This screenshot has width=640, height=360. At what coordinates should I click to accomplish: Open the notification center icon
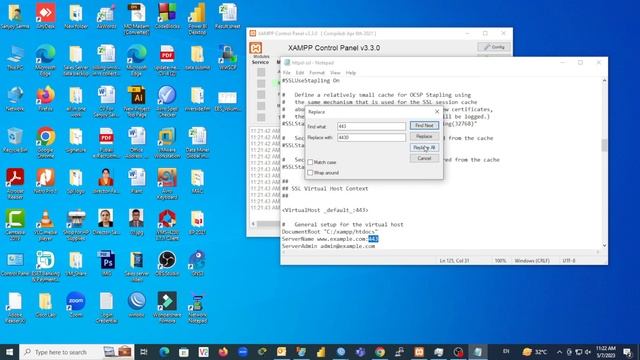point(628,352)
